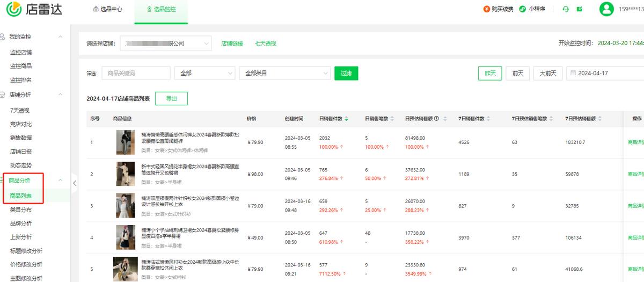Select the 前天 date option
Viewport: 644px width, 282px height.
tap(517, 74)
